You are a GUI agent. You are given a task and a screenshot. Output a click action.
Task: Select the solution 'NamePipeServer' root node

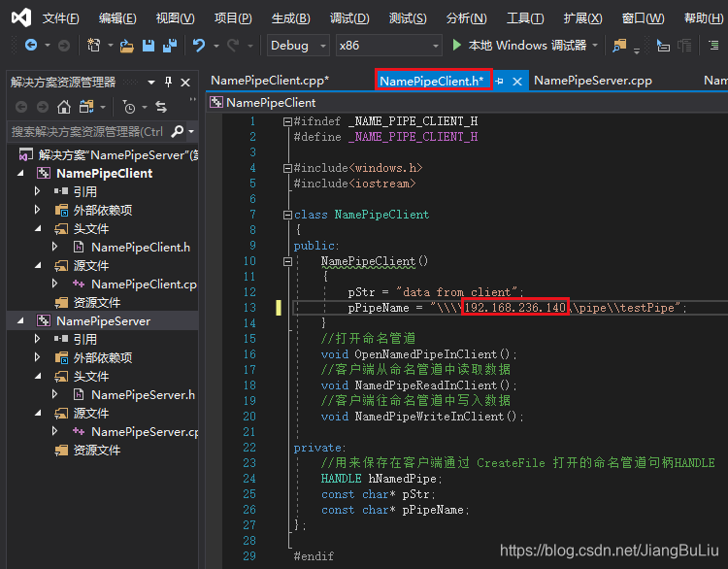117,154
